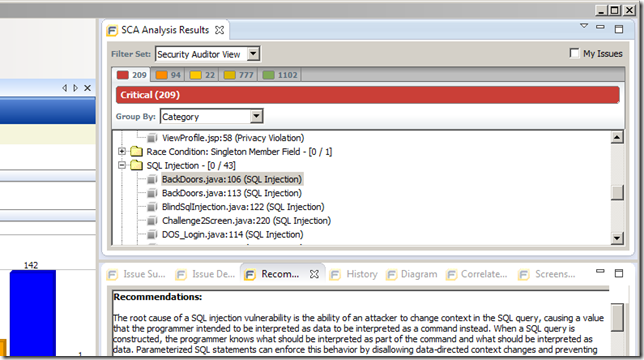644x360 pixels.
Task: Select BackDoors.java:113 SQL Injection issue
Action: pos(232,193)
